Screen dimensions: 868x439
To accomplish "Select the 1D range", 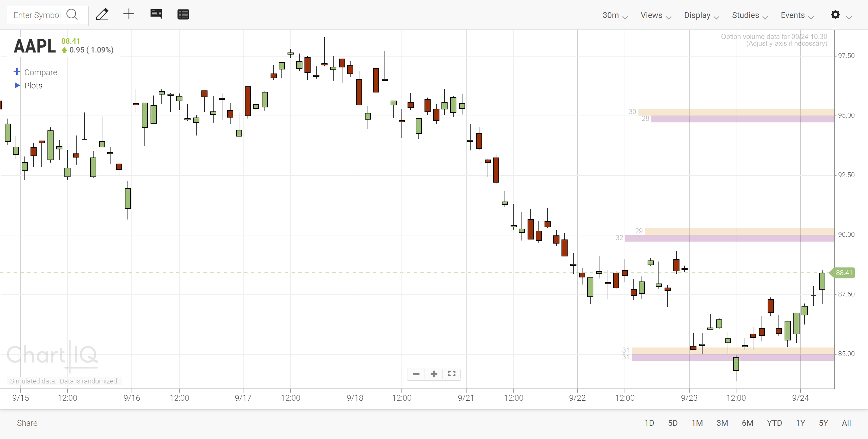I will pos(649,423).
